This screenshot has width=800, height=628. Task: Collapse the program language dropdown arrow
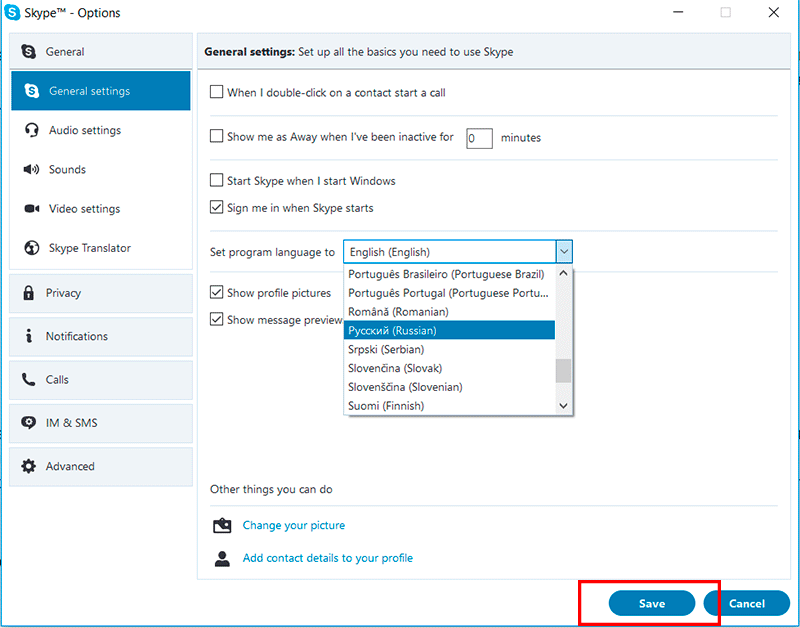(x=564, y=252)
